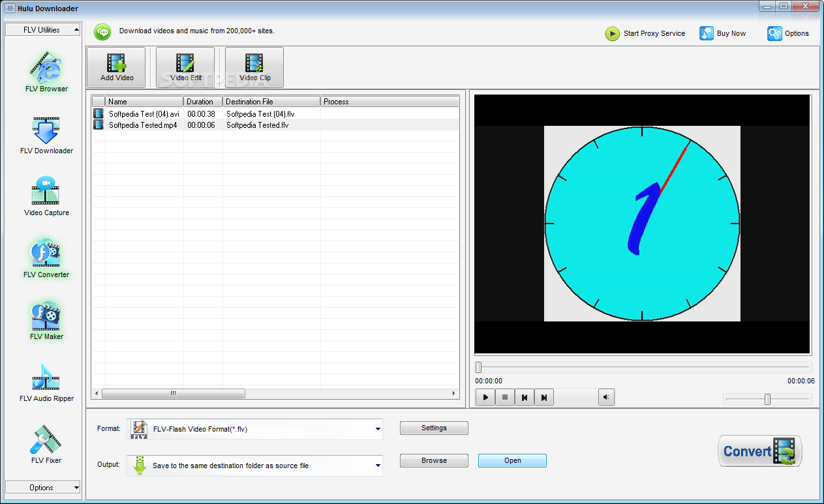824x504 pixels.
Task: Click the file list scroll left arrow
Action: point(97,393)
